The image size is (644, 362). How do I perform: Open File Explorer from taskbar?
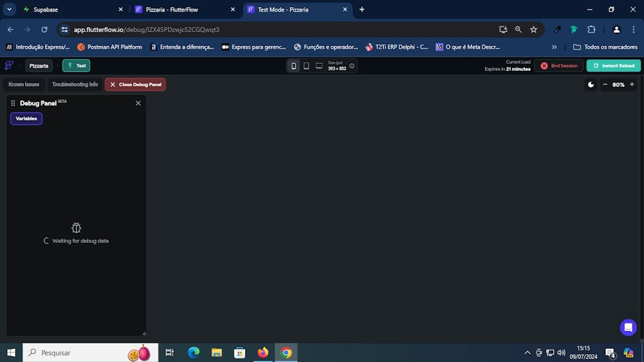pyautogui.click(x=216, y=352)
